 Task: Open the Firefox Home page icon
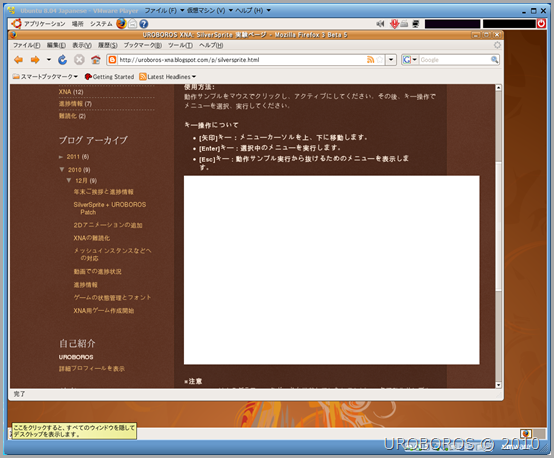95,60
